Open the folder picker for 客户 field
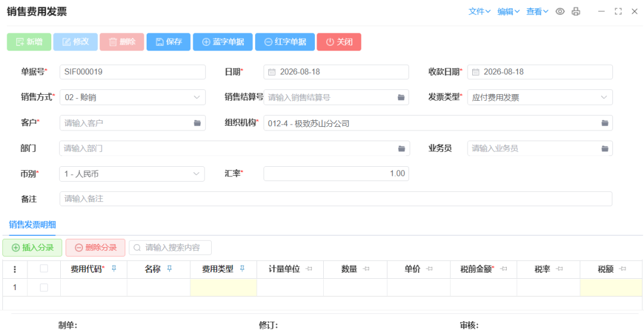The height and width of the screenshot is (333, 644). coord(197,123)
